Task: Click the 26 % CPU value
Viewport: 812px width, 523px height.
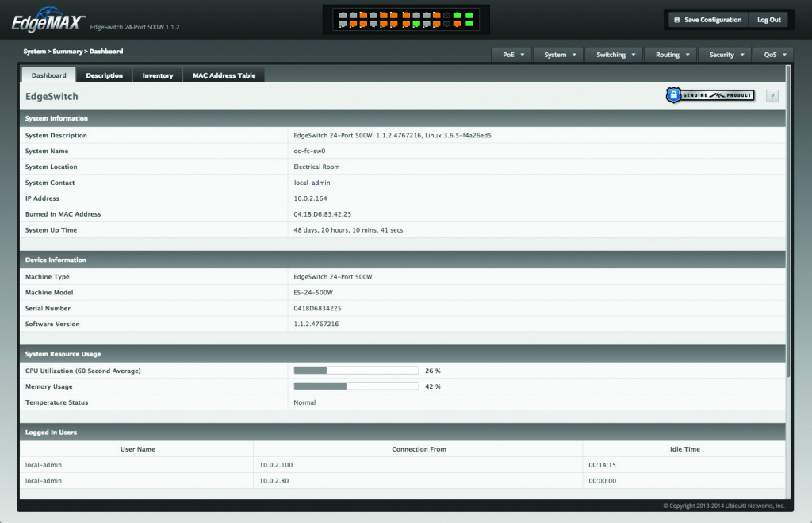Action: click(432, 371)
